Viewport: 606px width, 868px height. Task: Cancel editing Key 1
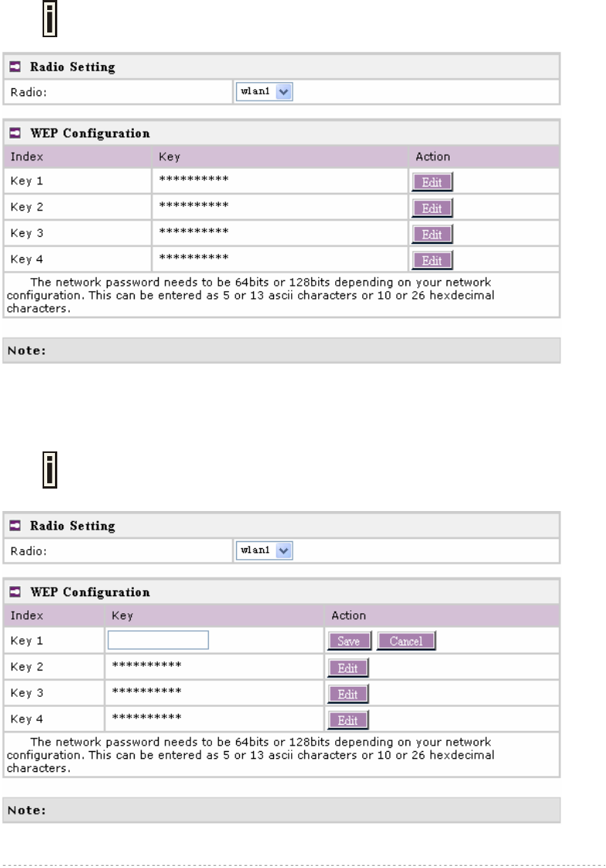pyautogui.click(x=406, y=641)
